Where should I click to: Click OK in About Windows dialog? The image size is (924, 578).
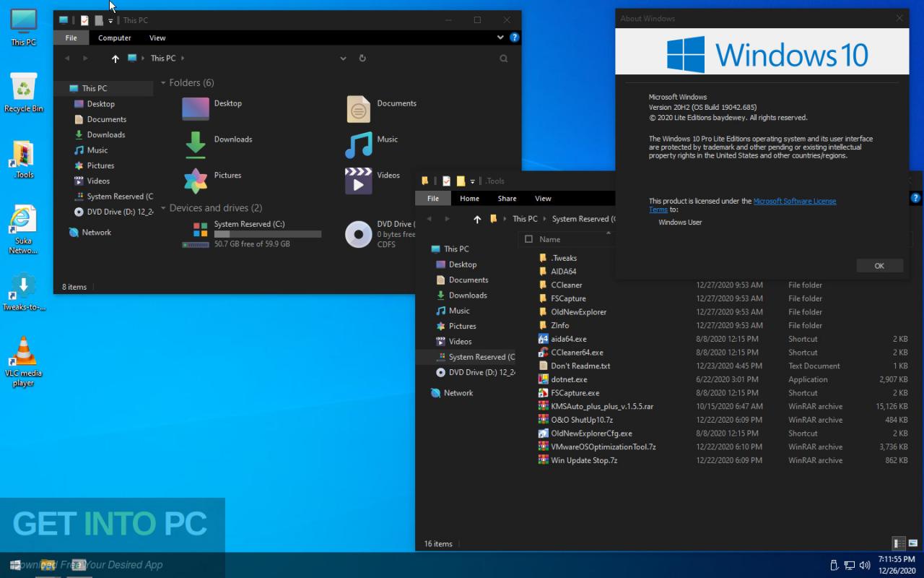pyautogui.click(x=879, y=266)
